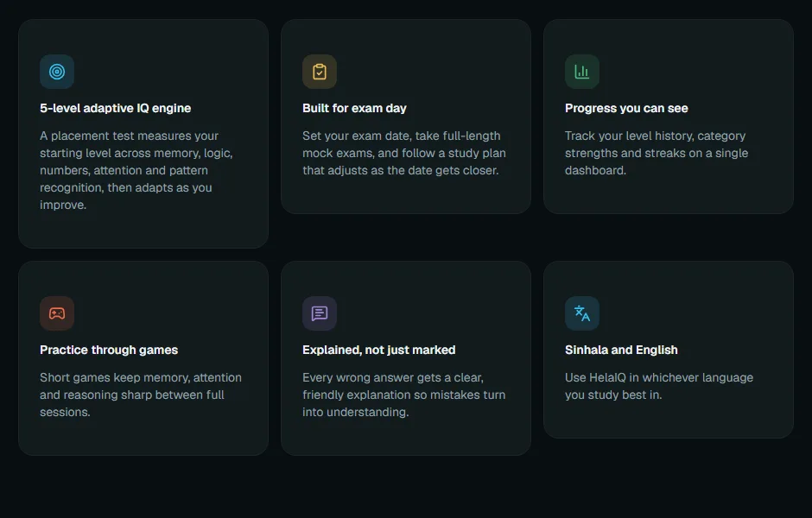Image resolution: width=812 pixels, height=518 pixels.
Task: Select the '5-level adaptive IQ engine' heading
Action: click(116, 108)
